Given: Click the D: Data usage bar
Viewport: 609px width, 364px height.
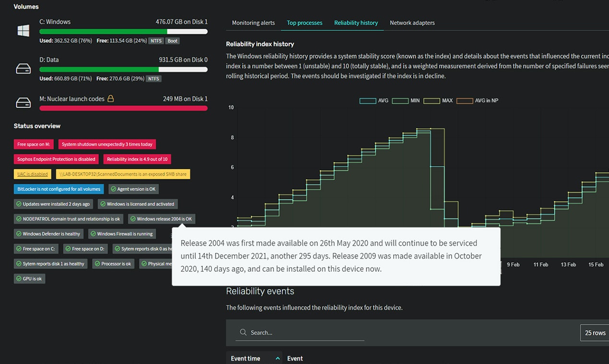Looking at the screenshot, I should click(x=123, y=69).
